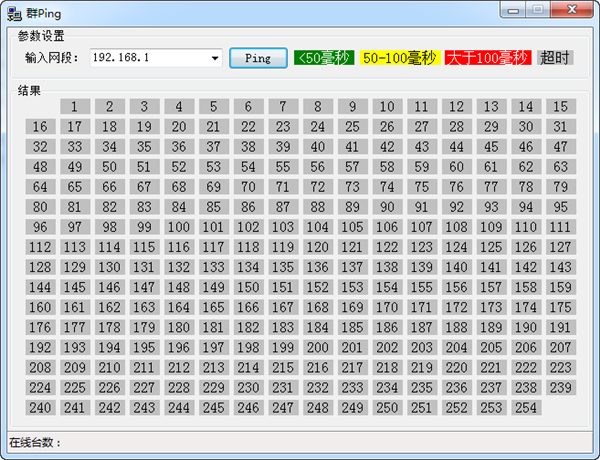Image resolution: width=600 pixels, height=460 pixels.
Task: Click host cell 223 at right edge
Action: [x=560, y=367]
